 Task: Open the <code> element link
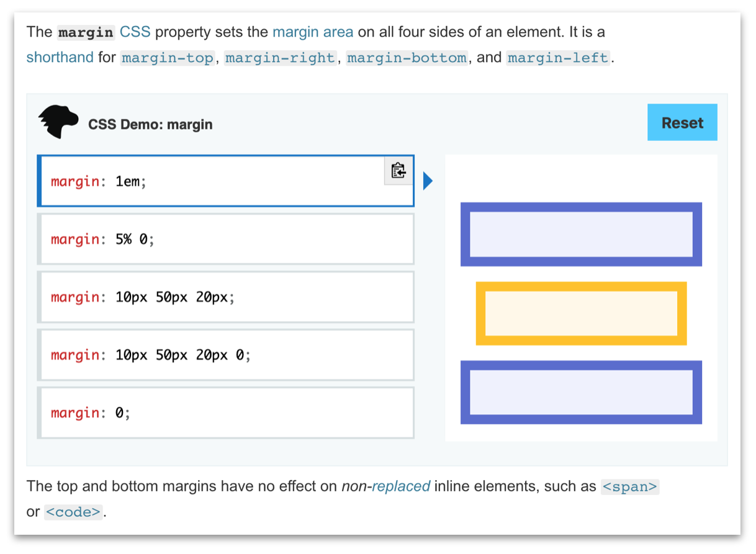73,512
